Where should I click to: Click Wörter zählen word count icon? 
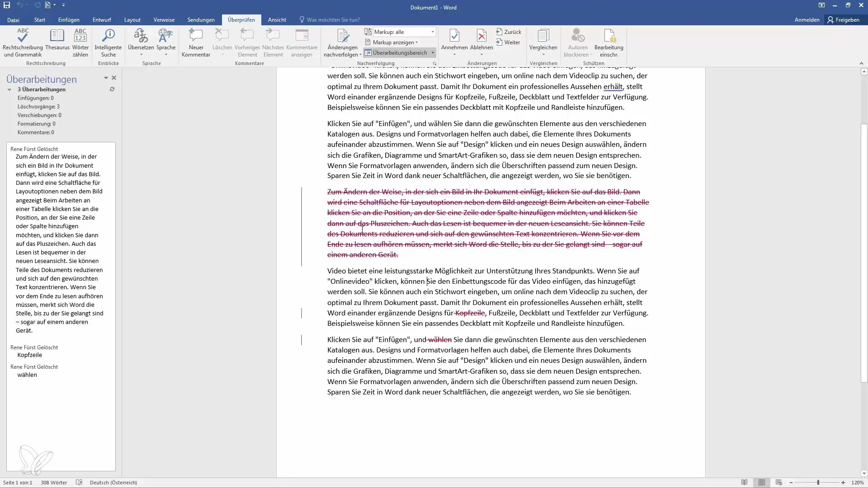click(x=80, y=43)
